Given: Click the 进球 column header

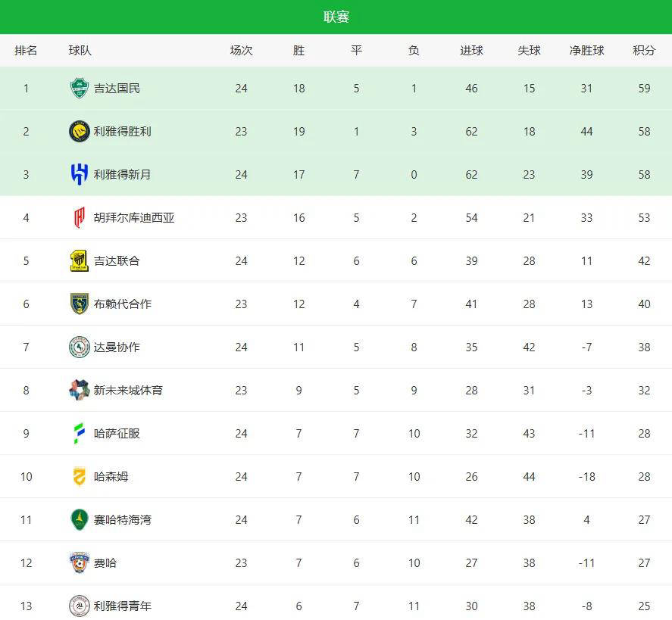Looking at the screenshot, I should coord(471,51).
